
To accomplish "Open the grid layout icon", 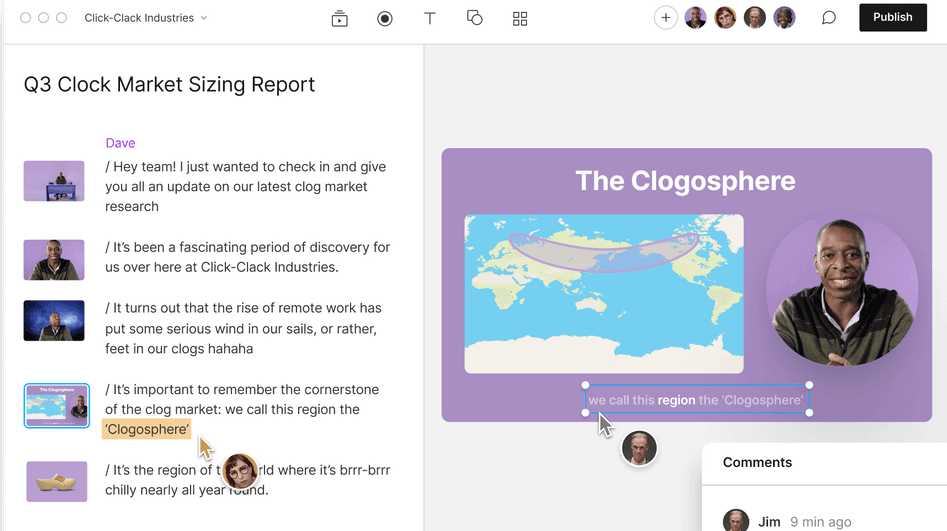I will coord(520,19).
